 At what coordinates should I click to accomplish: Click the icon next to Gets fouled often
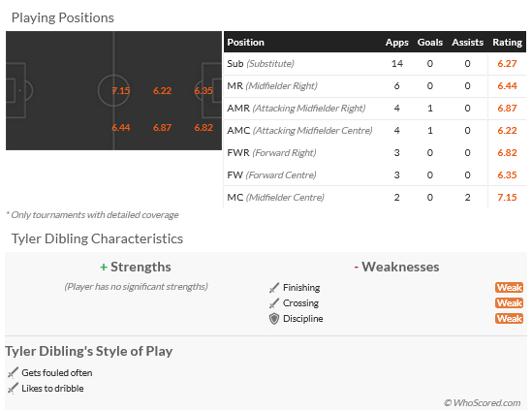13,372
